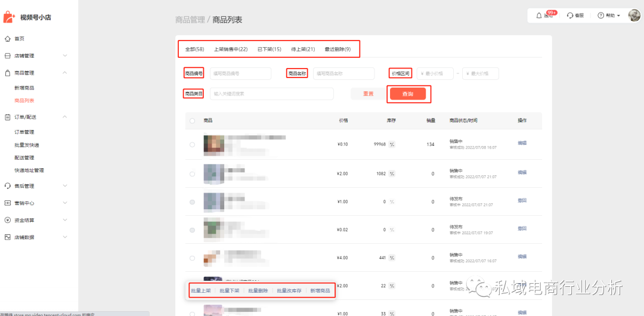Open 商品列表 in the left sidebar
The width and height of the screenshot is (644, 316).
[24, 101]
